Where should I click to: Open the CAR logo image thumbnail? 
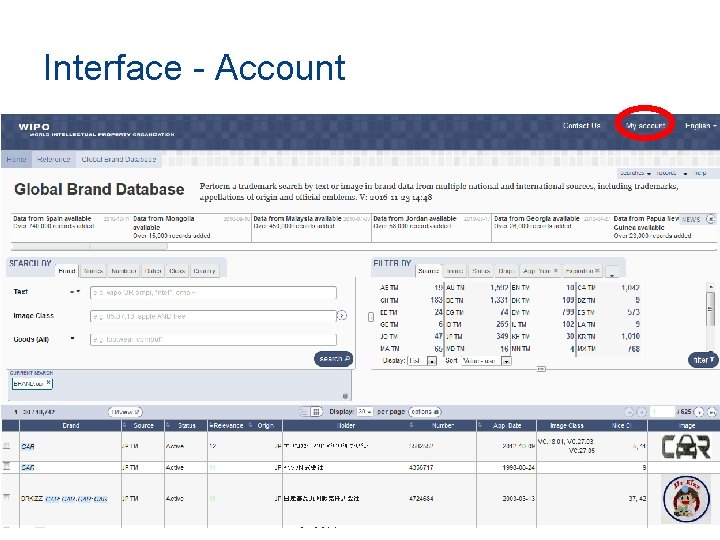[x=686, y=447]
